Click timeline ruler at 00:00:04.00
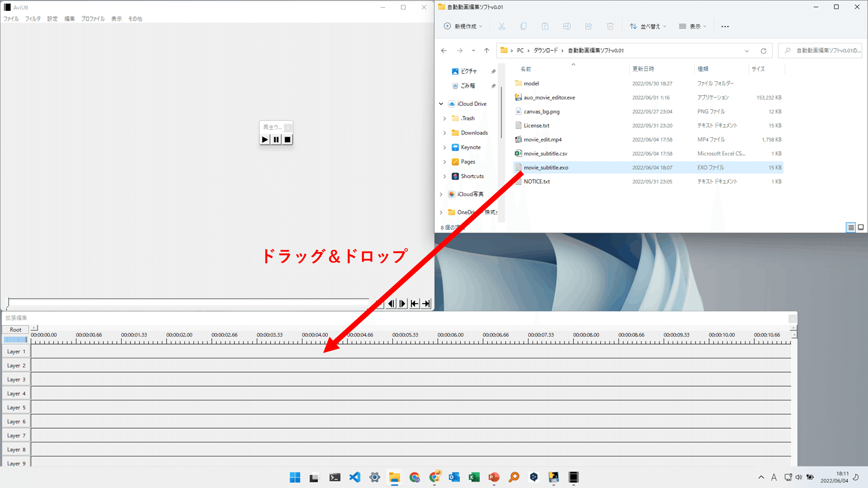The image size is (868, 488). tap(315, 335)
